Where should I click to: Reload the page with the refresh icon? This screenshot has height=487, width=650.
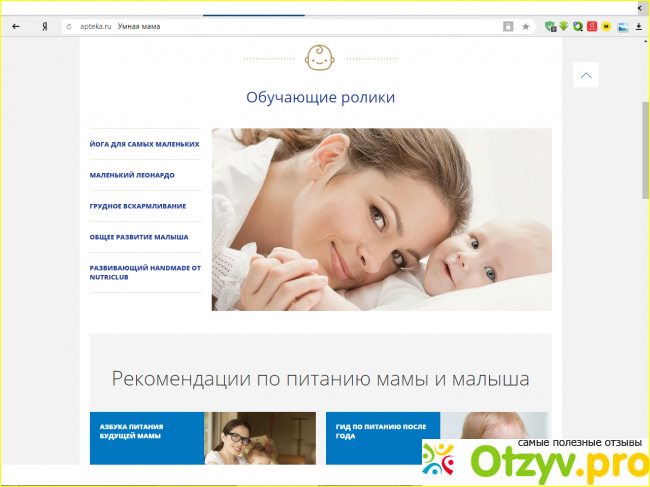point(69,26)
